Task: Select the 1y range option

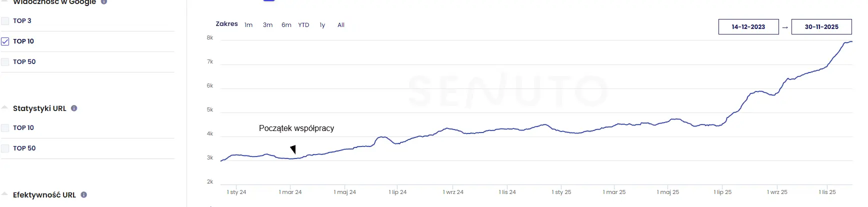Action: click(322, 25)
